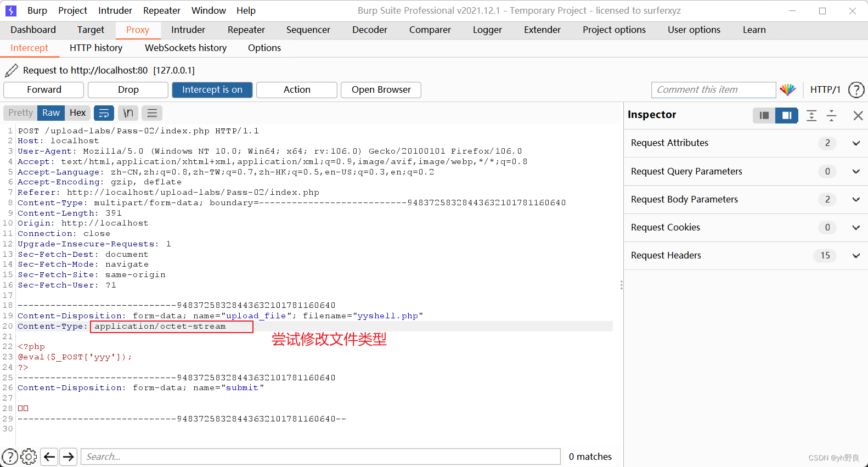Image resolution: width=868 pixels, height=467 pixels.
Task: Switch to the Logger tab
Action: (x=488, y=30)
